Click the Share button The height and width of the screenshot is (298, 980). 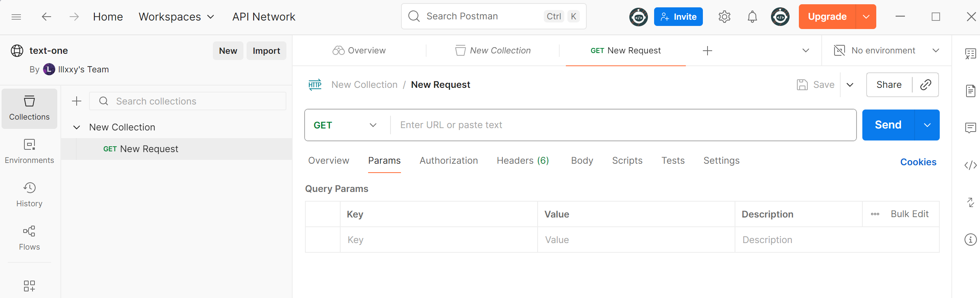(x=889, y=85)
